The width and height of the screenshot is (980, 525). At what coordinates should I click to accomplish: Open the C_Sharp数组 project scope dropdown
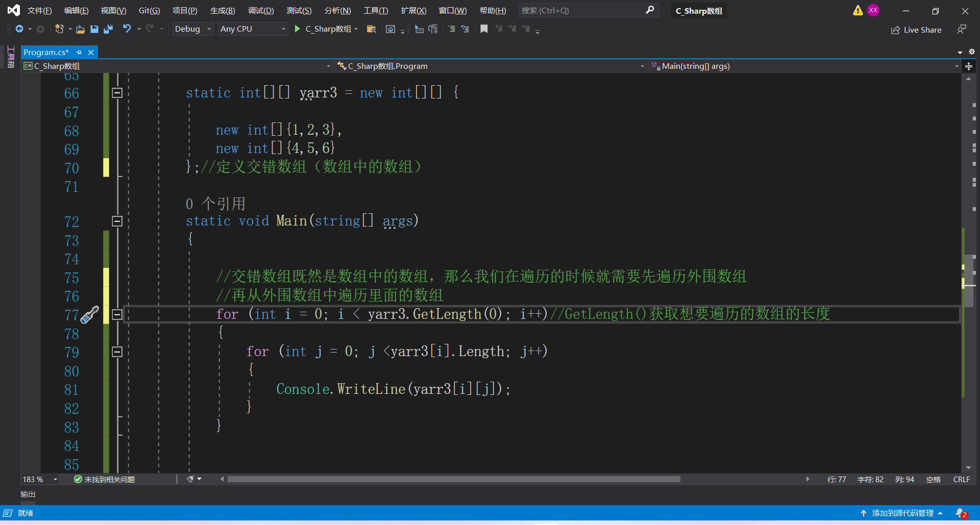pyautogui.click(x=178, y=66)
